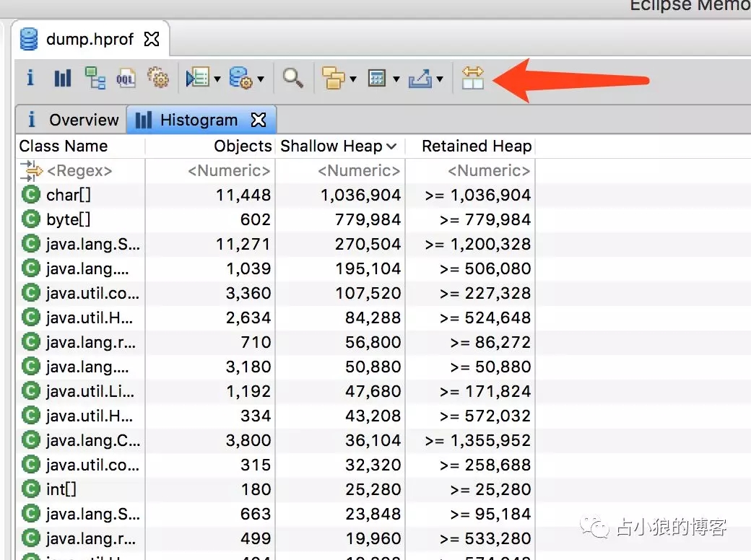Viewport: 751px width, 560px height.
Task: Sort by Shallow Heap column header
Action: coord(340,146)
